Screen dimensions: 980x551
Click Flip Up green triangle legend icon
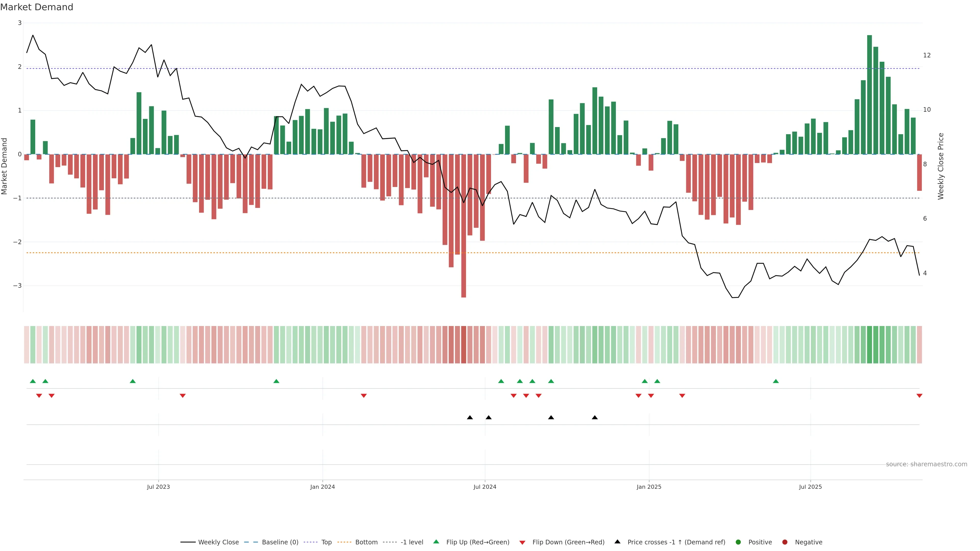tap(436, 542)
